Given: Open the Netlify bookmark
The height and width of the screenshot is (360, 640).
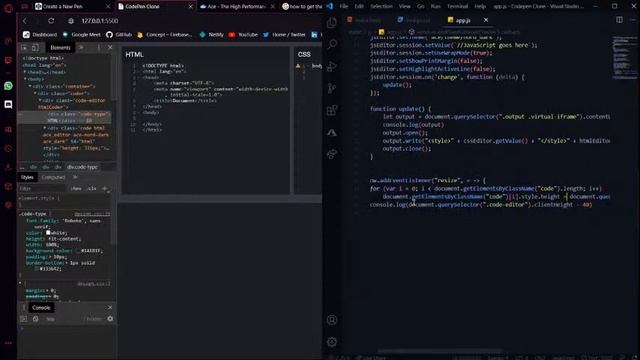Looking at the screenshot, I should 211,35.
